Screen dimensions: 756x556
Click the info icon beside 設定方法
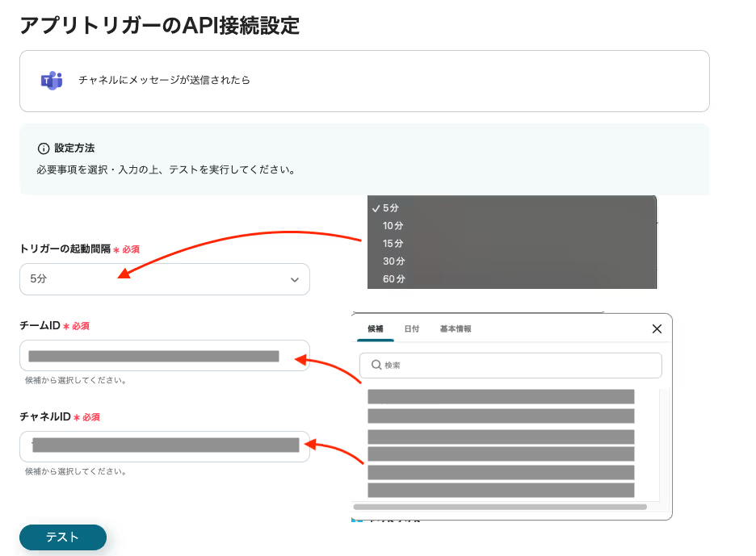point(44,148)
